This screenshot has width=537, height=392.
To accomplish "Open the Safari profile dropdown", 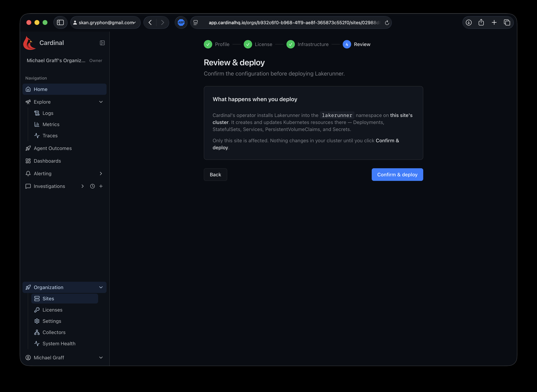I will (105, 22).
